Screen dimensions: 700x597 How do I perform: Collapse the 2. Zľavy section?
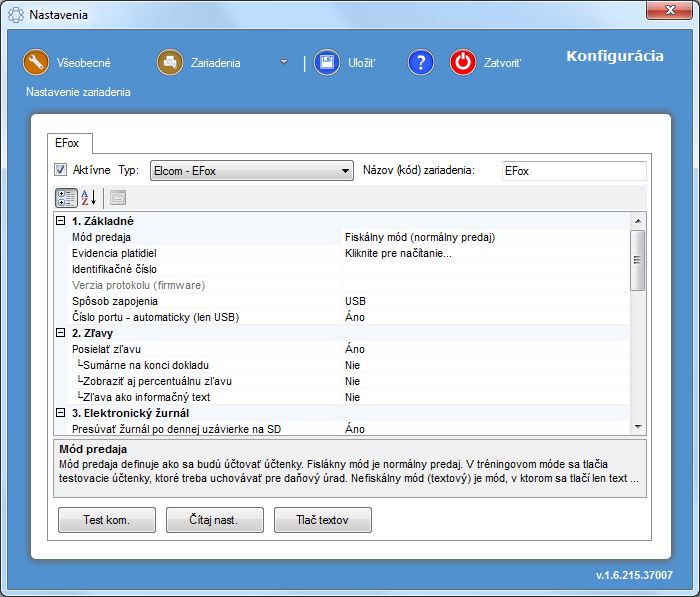61,333
